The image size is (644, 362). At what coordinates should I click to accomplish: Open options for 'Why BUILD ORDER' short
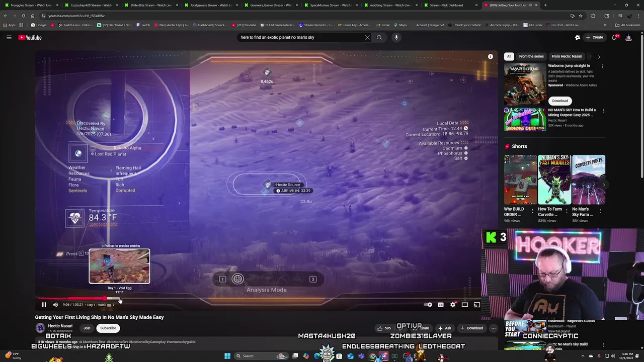[x=533, y=211]
